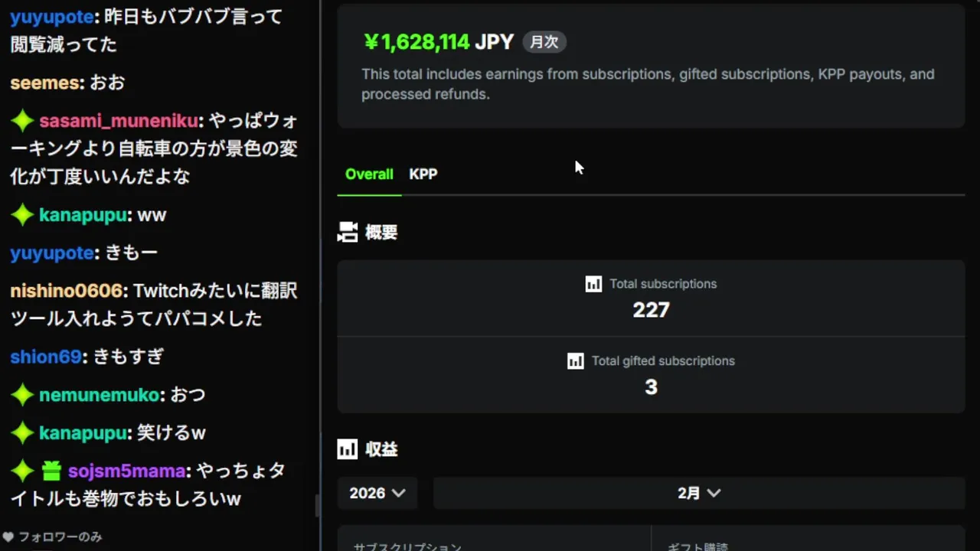This screenshot has height=551, width=980.
Task: Click the 収益 section heading text
Action: tap(381, 449)
